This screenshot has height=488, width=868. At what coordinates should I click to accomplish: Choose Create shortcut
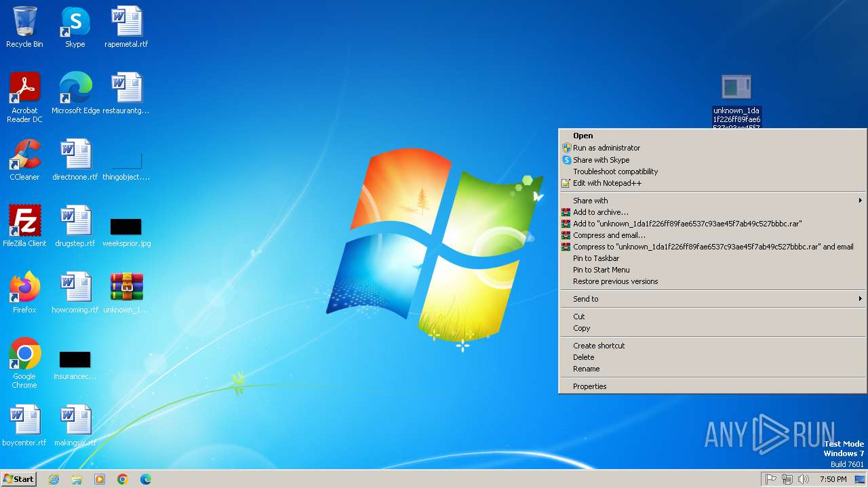tap(712, 346)
